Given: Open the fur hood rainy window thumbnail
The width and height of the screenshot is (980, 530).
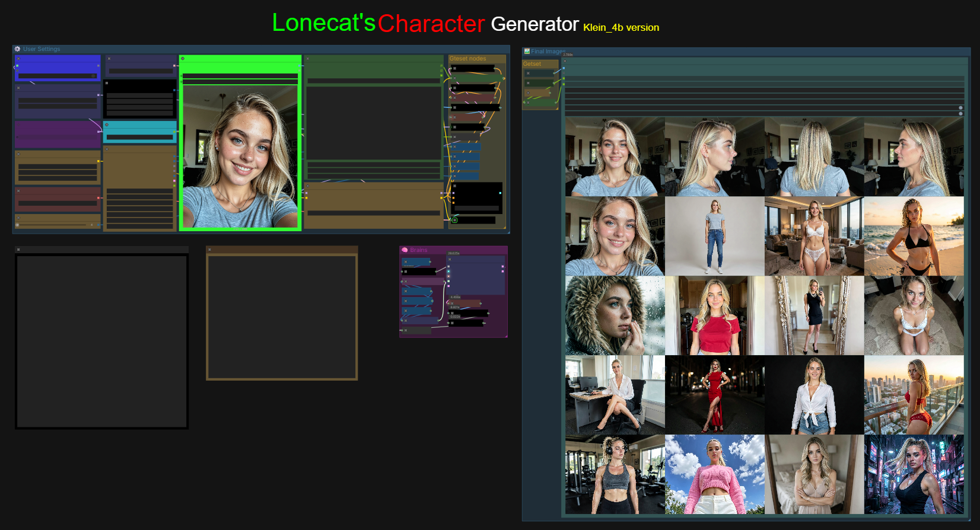Looking at the screenshot, I should coord(615,315).
